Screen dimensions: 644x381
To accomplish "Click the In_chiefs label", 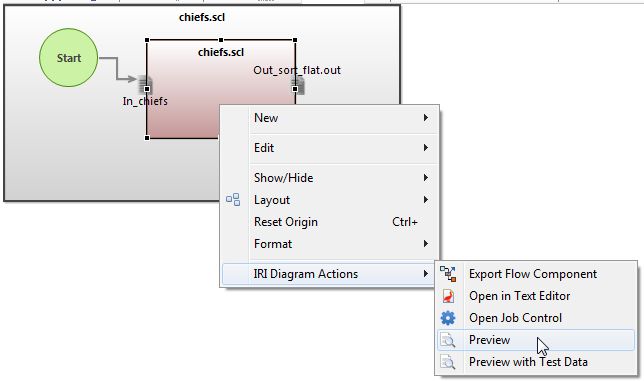I will tap(145, 101).
